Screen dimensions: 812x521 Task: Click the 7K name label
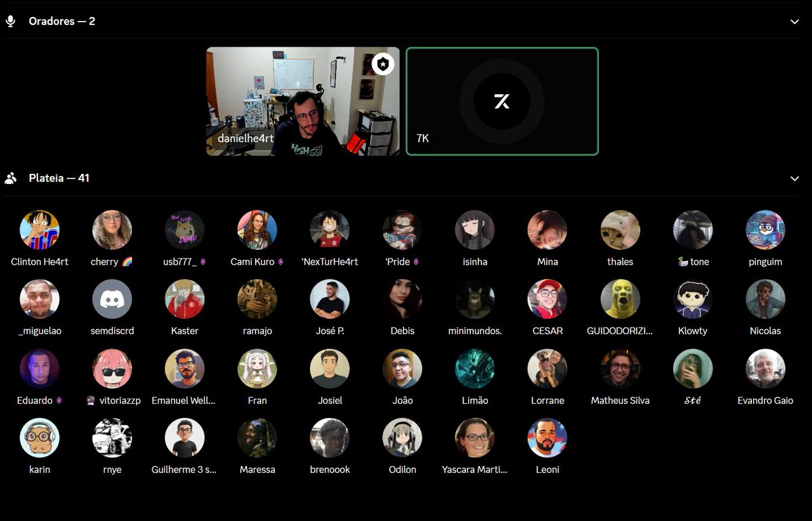click(x=423, y=138)
